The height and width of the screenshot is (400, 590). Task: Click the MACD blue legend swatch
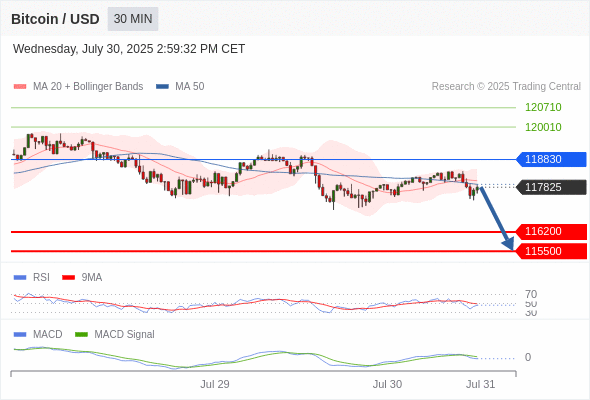pyautogui.click(x=20, y=335)
